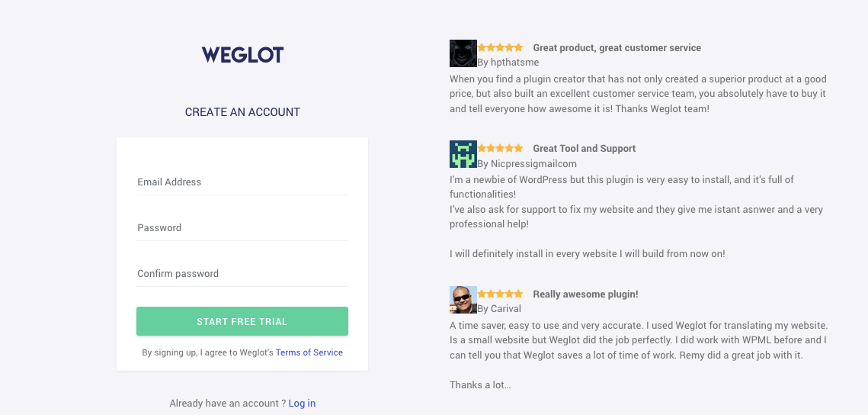
Task: Click the 'By Carival' author name
Action: pyautogui.click(x=499, y=309)
